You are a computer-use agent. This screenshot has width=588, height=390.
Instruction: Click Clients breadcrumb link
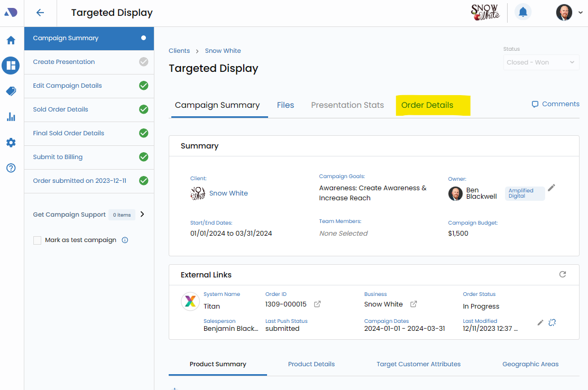click(x=179, y=51)
